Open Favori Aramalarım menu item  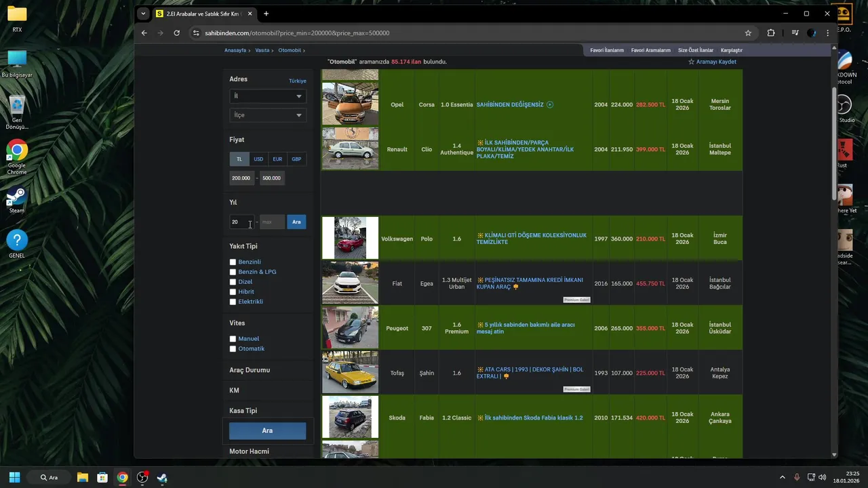point(650,50)
